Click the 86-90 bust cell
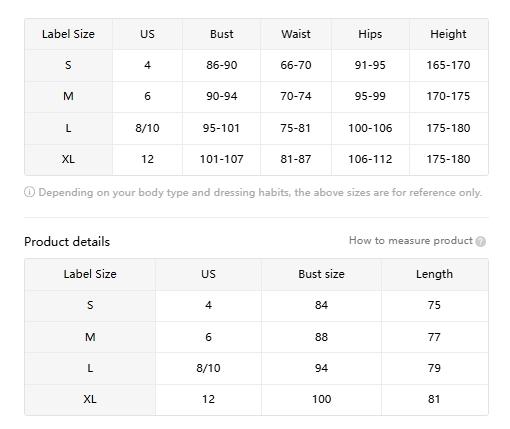 221,65
